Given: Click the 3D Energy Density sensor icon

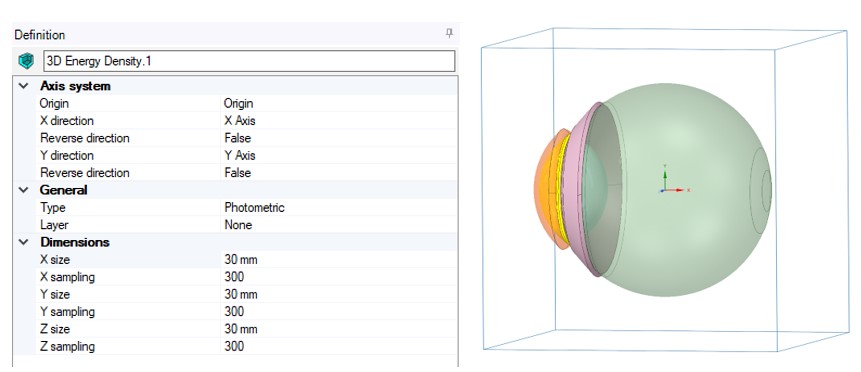Looking at the screenshot, I should (x=26, y=61).
